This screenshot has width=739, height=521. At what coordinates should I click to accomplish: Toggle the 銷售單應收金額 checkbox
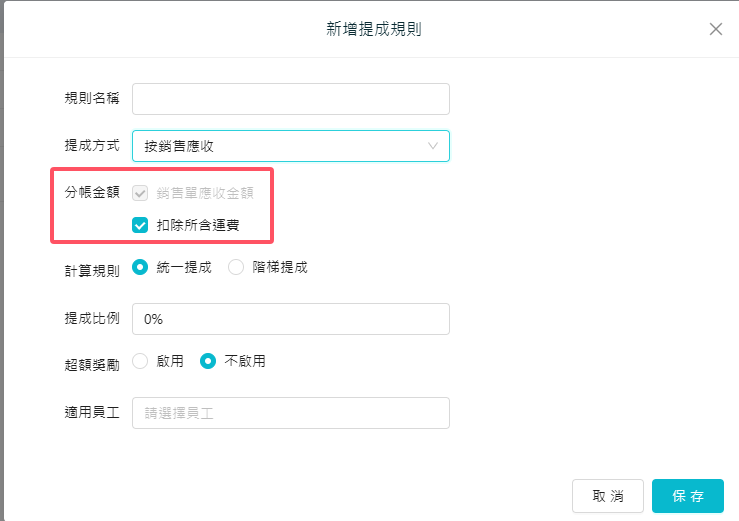[140, 193]
